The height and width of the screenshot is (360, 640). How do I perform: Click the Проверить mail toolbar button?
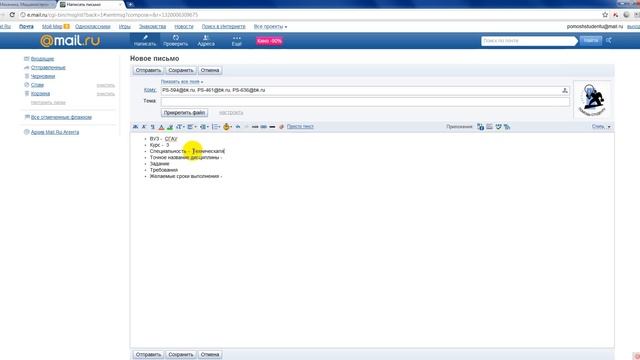[176, 40]
